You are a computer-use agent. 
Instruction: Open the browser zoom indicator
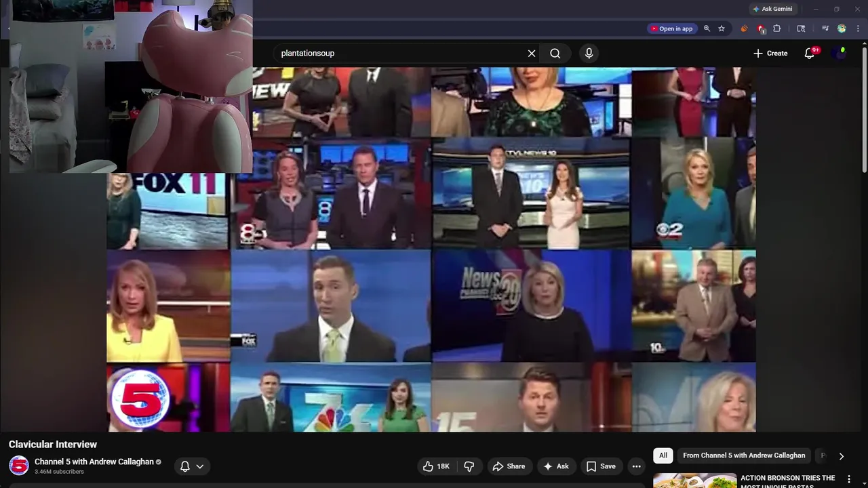click(707, 28)
